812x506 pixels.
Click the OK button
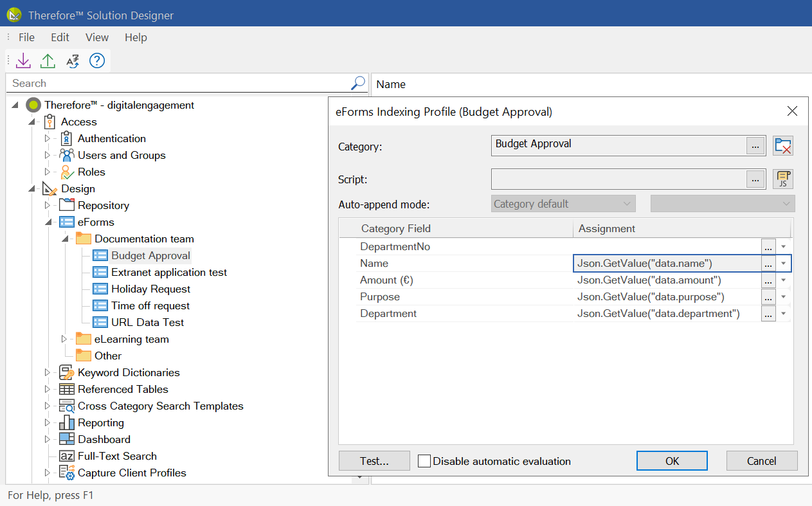pos(672,461)
